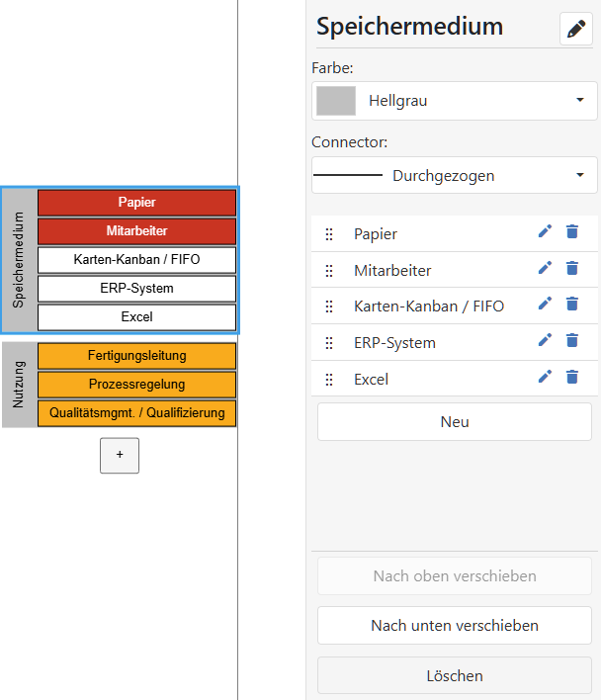Grab the drag handle of Papier row
Image resolution: width=601 pixels, height=700 pixels.
[329, 234]
